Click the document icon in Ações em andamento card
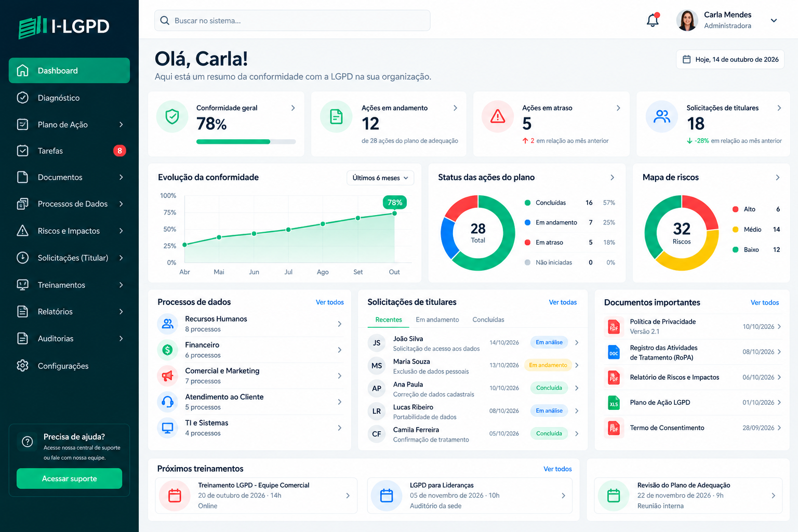Viewport: 798px width, 532px height. (x=337, y=116)
